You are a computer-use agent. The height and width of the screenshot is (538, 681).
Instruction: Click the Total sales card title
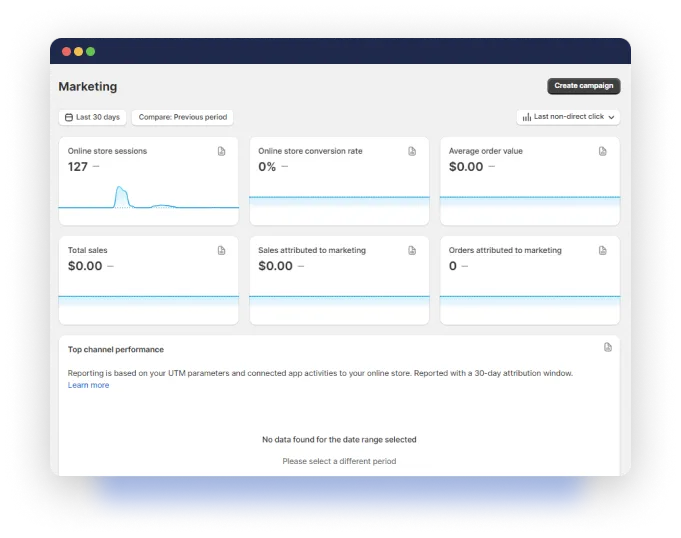pyautogui.click(x=88, y=250)
